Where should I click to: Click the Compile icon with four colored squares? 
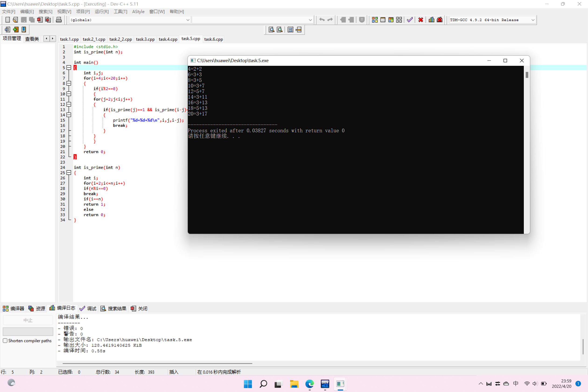[374, 20]
